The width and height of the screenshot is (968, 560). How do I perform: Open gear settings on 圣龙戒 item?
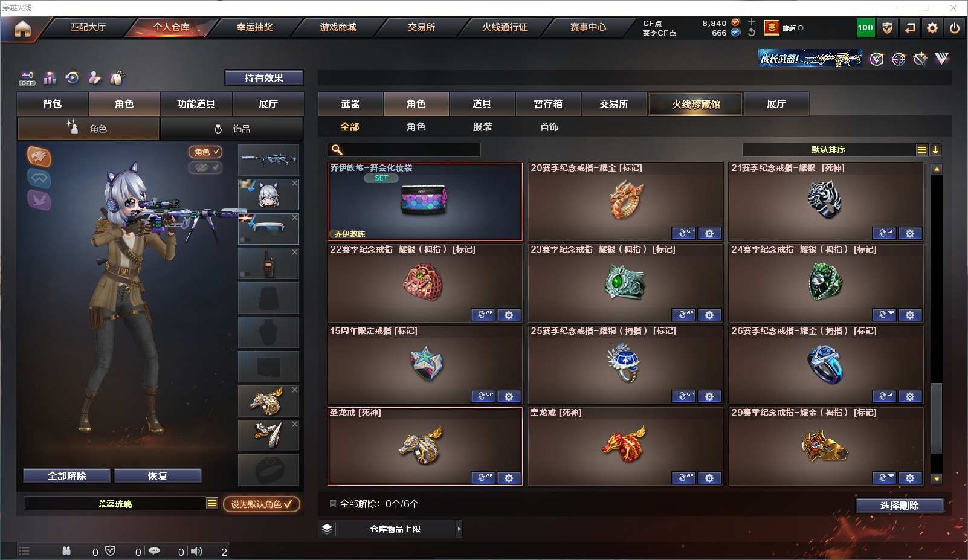(509, 478)
